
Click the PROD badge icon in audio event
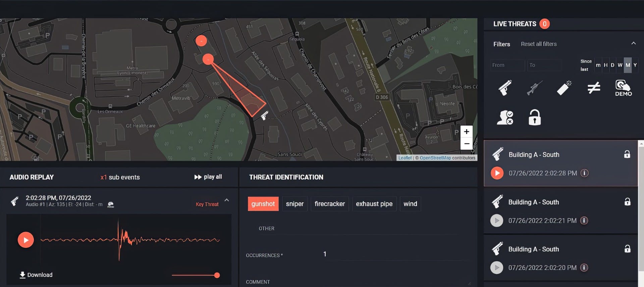[x=111, y=204]
